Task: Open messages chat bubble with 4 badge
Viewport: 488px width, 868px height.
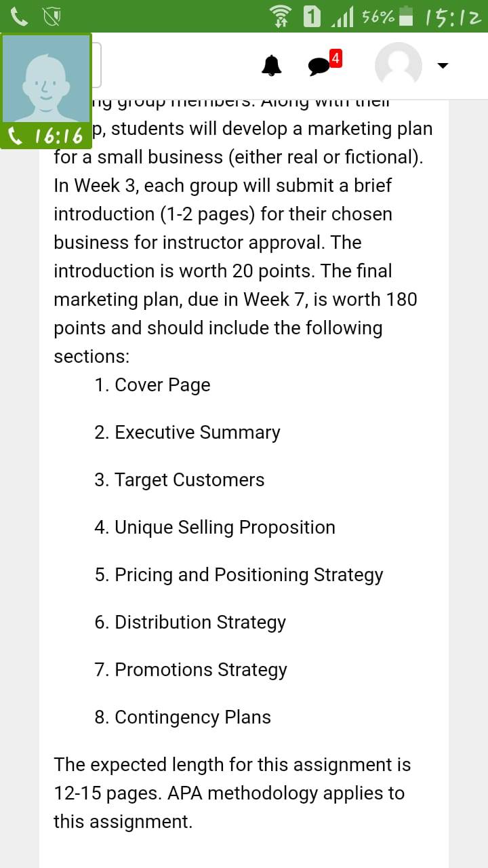Action: pos(319,66)
